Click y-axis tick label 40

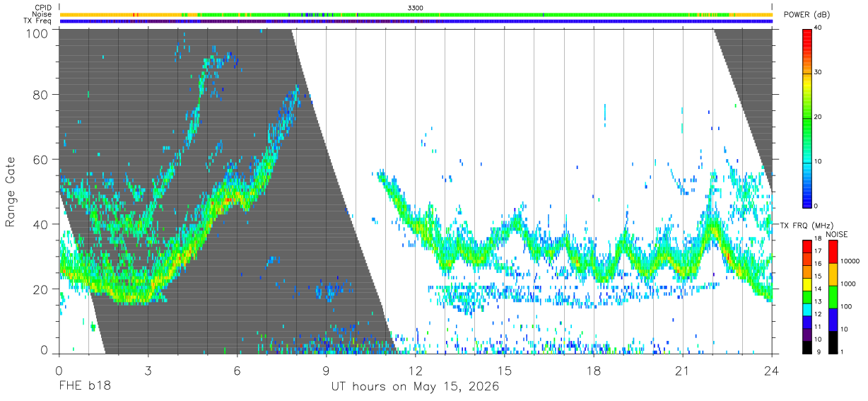pos(40,224)
